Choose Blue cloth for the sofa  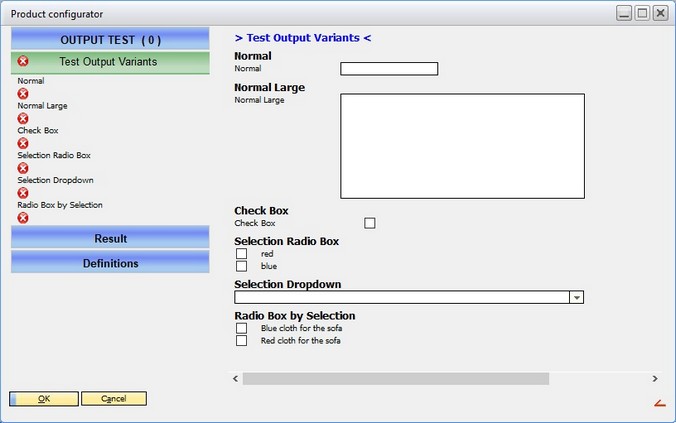point(241,328)
